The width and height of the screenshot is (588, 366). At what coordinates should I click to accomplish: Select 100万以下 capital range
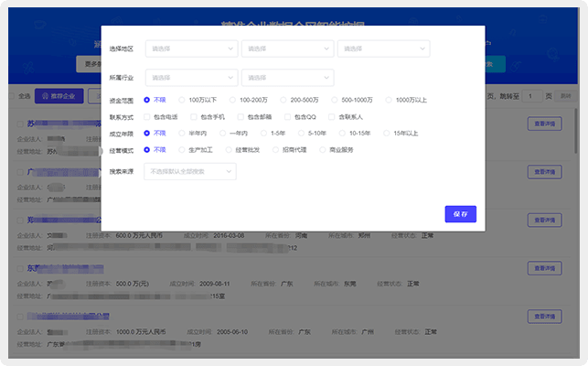(x=182, y=100)
